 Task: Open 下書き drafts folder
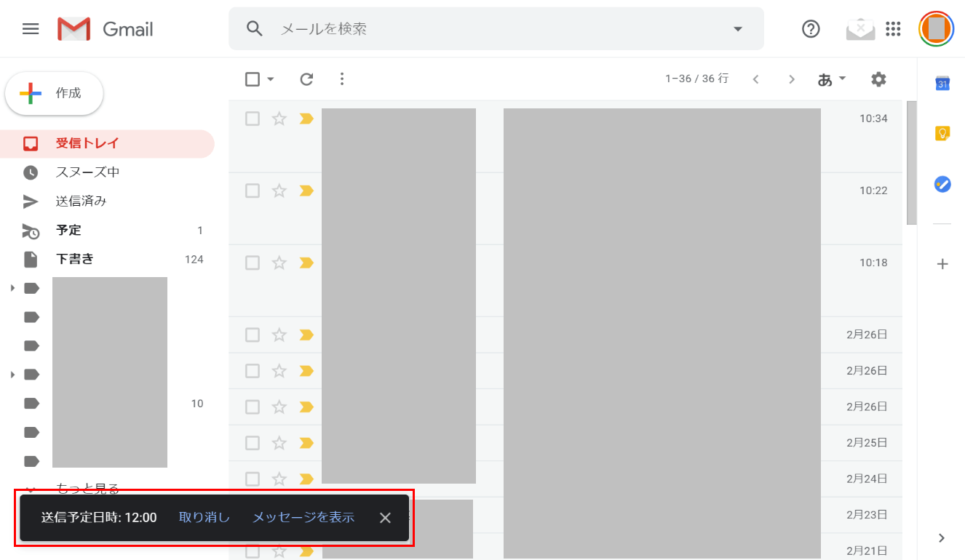tap(108, 259)
